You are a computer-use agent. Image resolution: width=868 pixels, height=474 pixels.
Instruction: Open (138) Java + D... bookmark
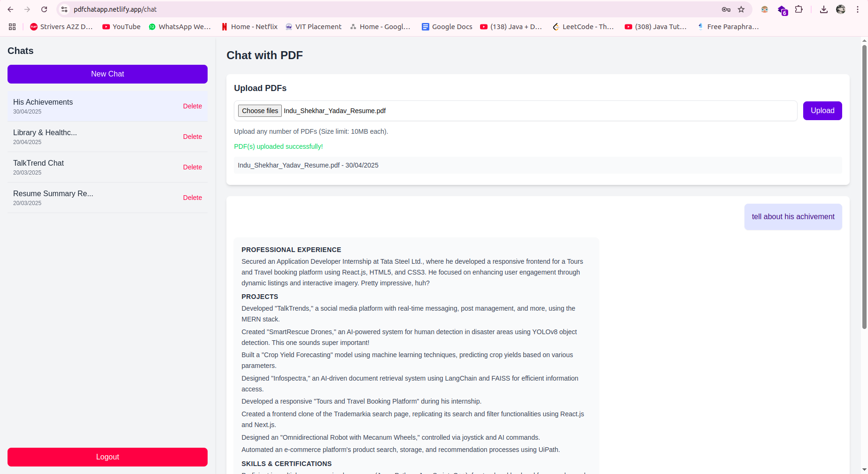tap(511, 27)
